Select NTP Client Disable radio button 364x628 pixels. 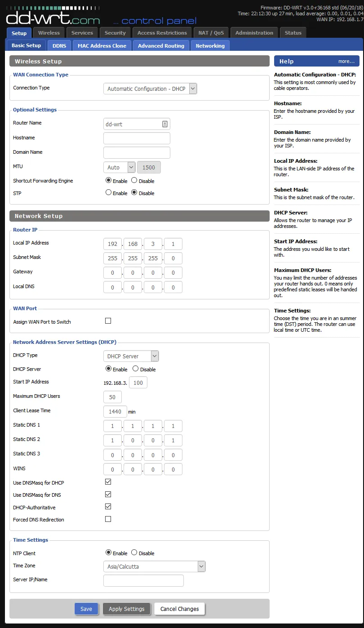pos(134,552)
